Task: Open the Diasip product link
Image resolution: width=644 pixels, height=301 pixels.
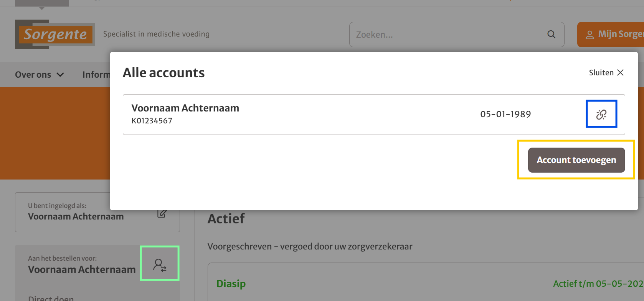Action: click(231, 284)
